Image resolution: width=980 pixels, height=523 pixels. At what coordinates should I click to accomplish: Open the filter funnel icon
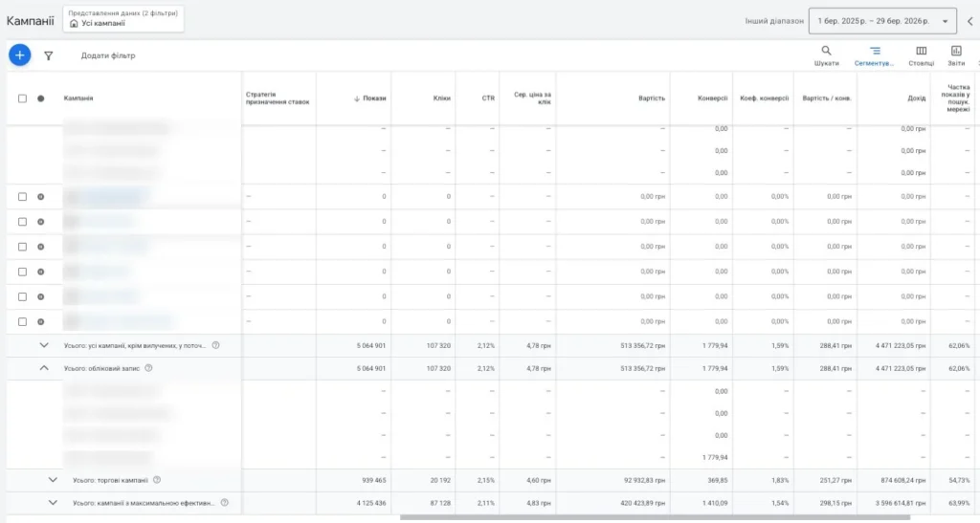pos(48,55)
